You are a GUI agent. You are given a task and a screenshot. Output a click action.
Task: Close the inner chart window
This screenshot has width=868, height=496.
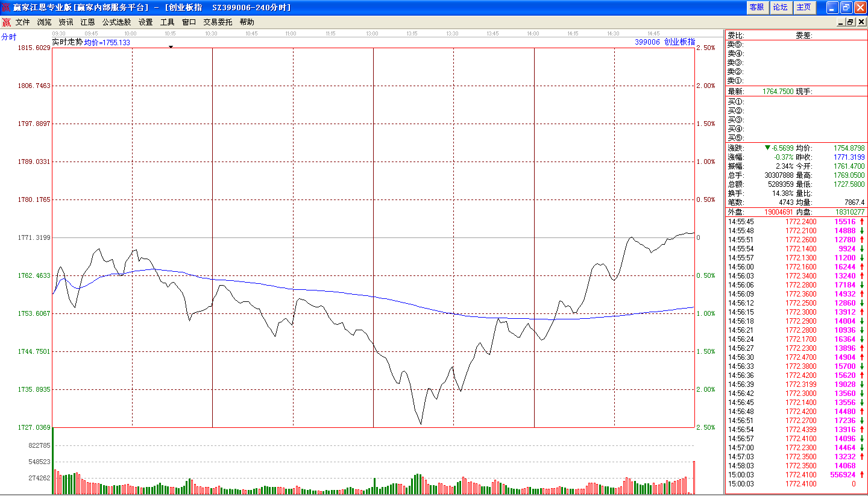pos(861,22)
